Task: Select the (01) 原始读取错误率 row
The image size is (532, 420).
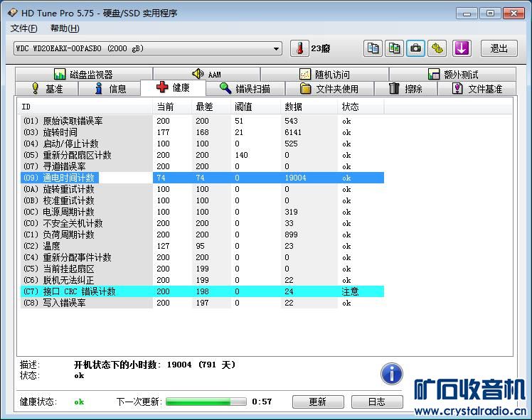Action: [202, 121]
